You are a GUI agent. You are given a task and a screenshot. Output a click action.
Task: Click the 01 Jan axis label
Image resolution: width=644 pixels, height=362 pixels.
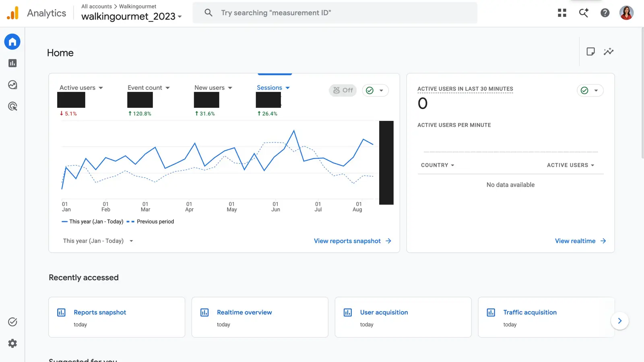coord(66,207)
